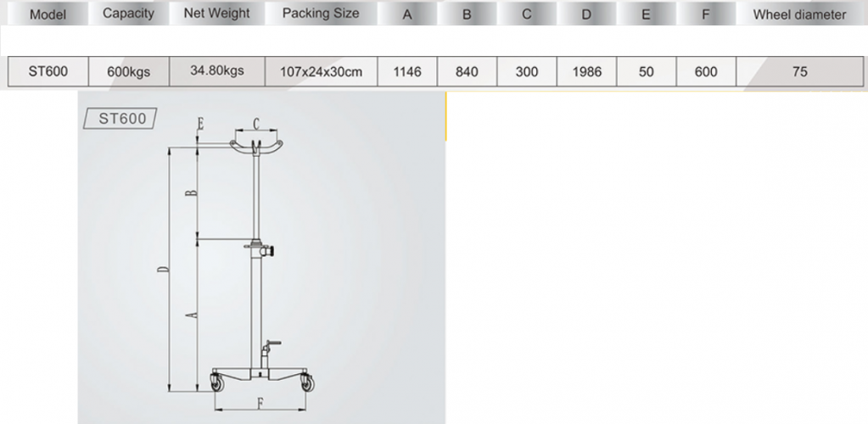Click dimension label E on the diagram
This screenshot has height=424, width=868.
click(200, 124)
